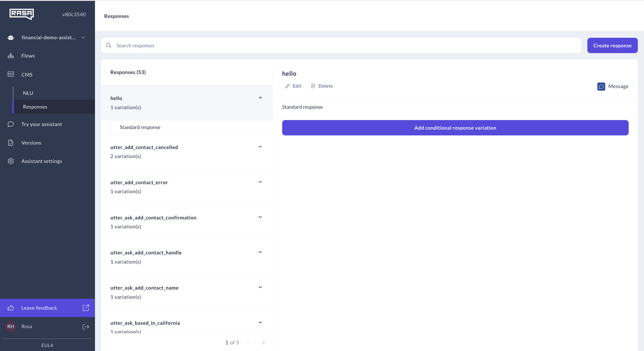Click the version label v80c3540
The height and width of the screenshot is (351, 644).
(74, 15)
